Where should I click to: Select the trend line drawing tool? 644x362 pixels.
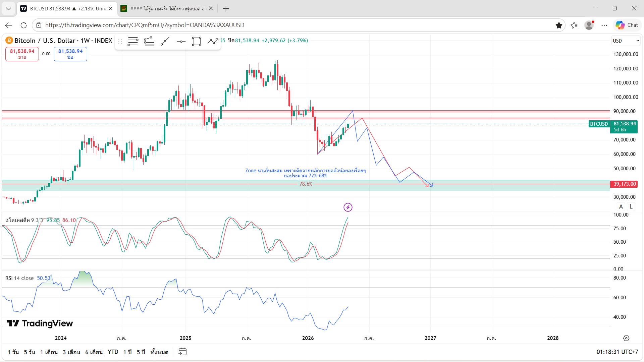[x=165, y=42]
